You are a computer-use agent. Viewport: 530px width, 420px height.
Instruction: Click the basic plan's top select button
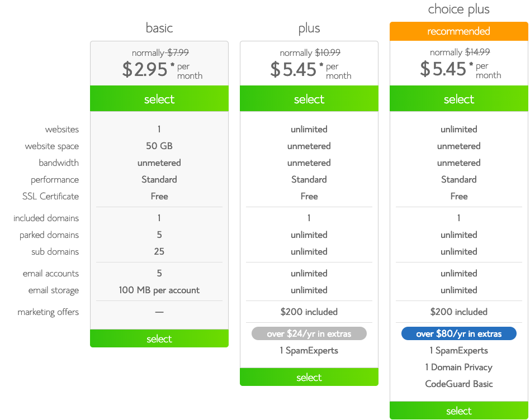pos(159,98)
